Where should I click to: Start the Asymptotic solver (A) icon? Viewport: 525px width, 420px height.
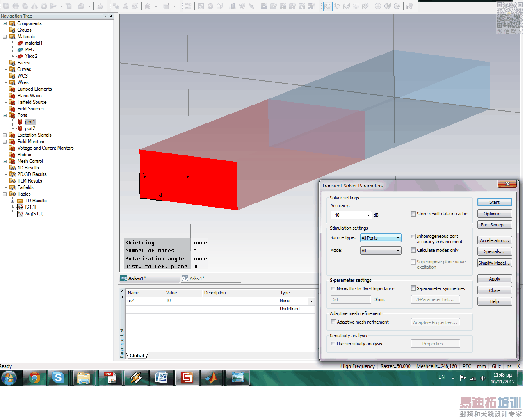(x=301, y=6)
